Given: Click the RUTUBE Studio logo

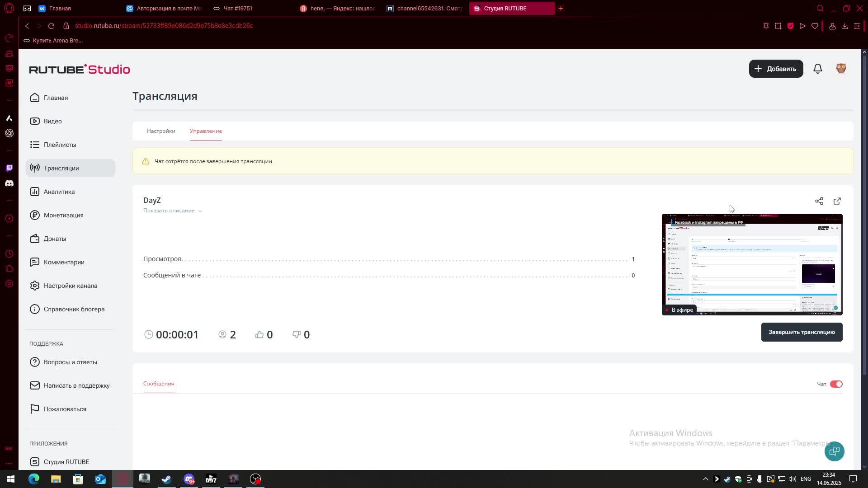Looking at the screenshot, I should point(80,69).
